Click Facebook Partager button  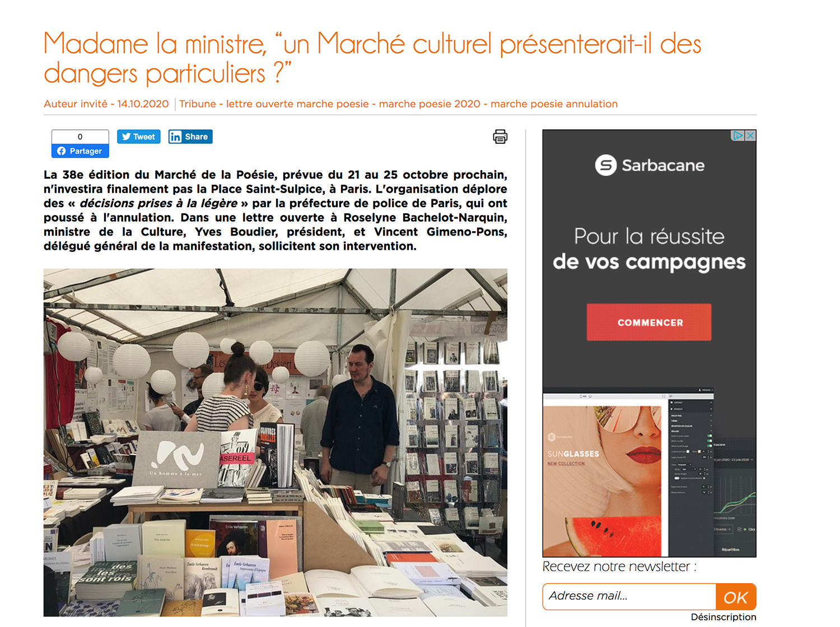(80, 151)
